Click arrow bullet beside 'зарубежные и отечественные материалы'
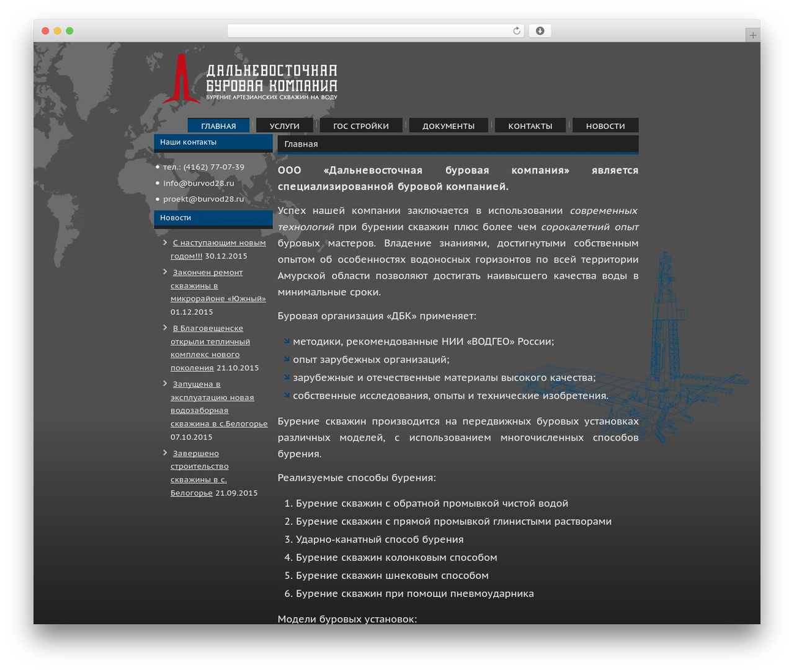 click(287, 376)
